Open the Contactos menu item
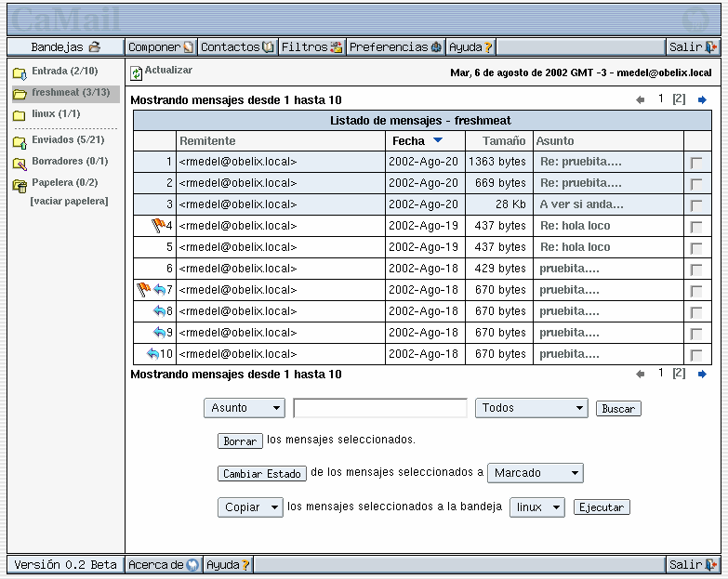The height and width of the screenshot is (579, 728). 236,46
